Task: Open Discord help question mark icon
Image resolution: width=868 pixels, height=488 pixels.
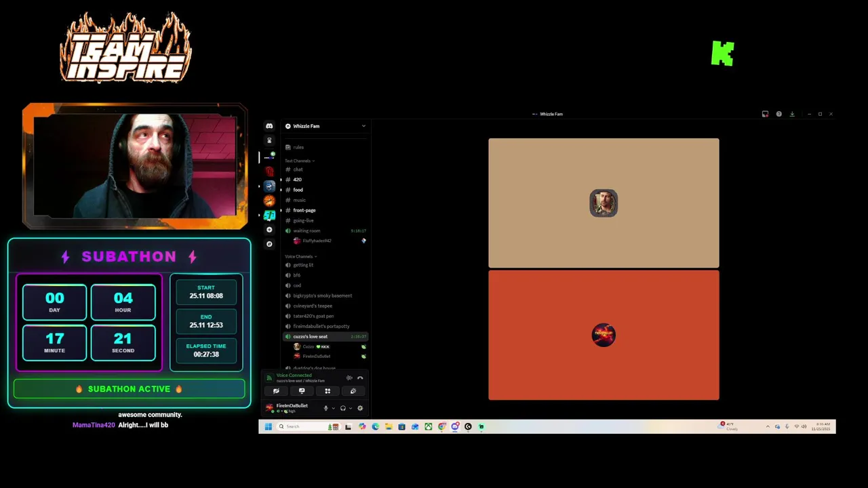Action: pos(778,114)
